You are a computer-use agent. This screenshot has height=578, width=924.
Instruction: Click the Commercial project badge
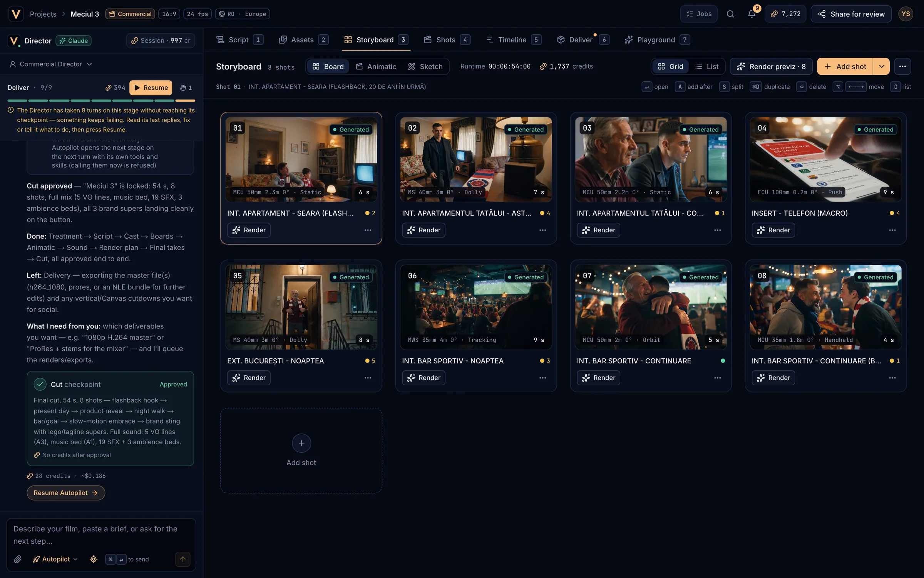pos(130,14)
